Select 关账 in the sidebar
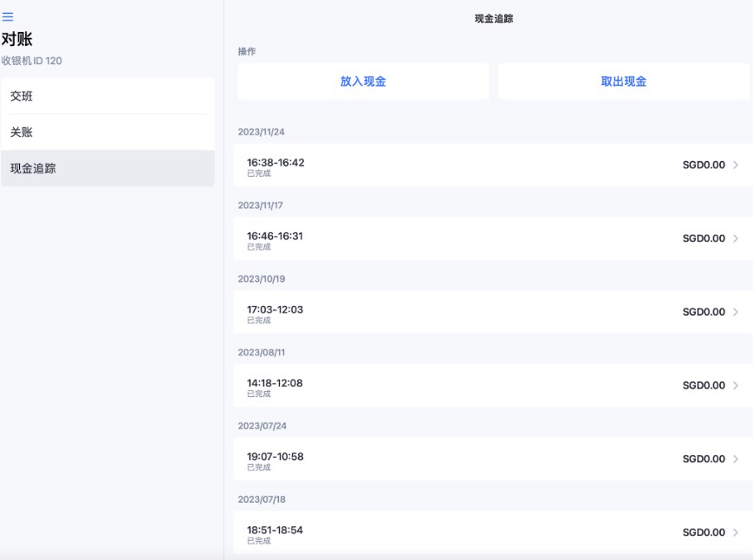Image resolution: width=753 pixels, height=560 pixels. [22, 133]
